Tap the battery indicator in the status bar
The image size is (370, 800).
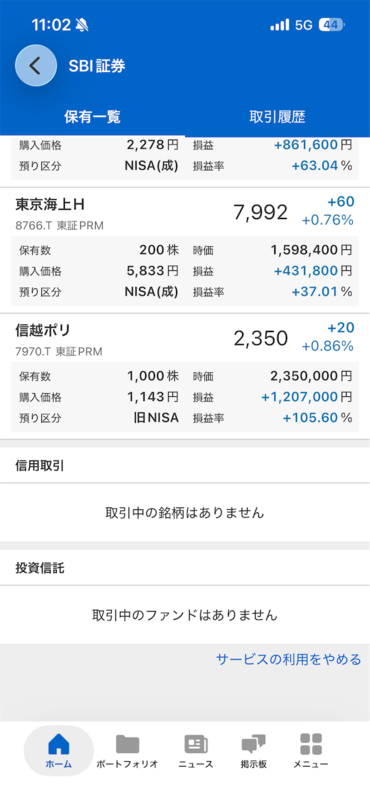click(332, 25)
